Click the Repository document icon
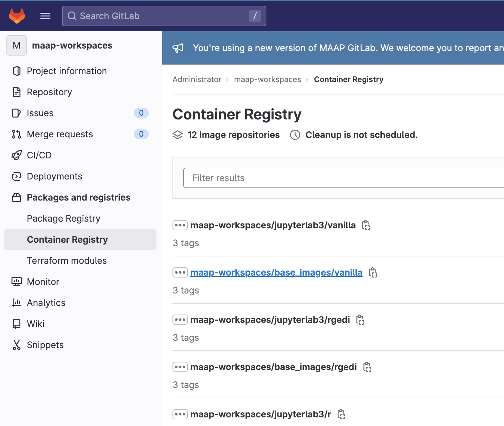Viewport: 504px width, 426px height. [x=17, y=92]
